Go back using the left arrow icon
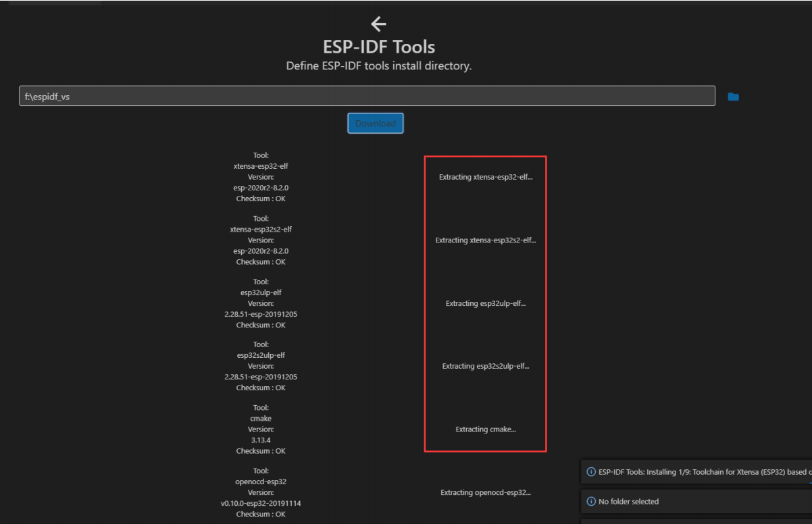812x524 pixels. (x=378, y=24)
